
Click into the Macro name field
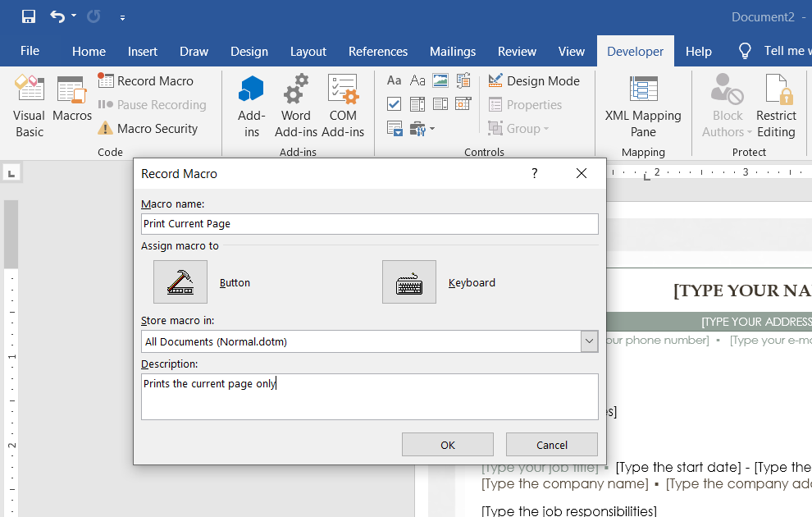coord(369,224)
